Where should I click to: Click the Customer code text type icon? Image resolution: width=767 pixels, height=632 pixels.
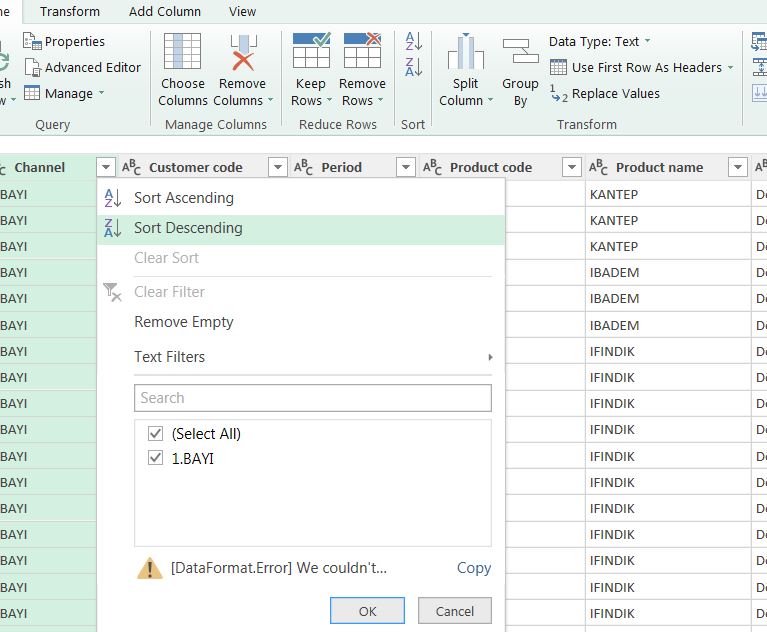point(131,167)
